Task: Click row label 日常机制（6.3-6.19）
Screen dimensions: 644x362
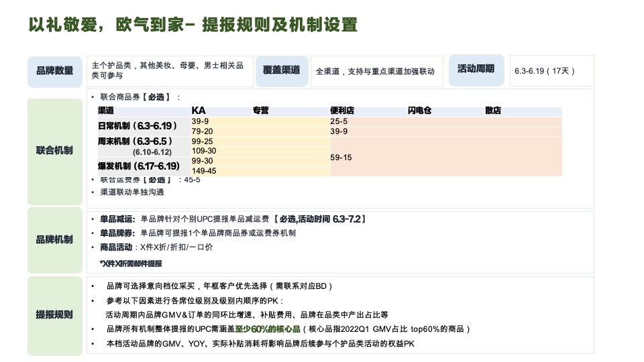Action: point(138,126)
